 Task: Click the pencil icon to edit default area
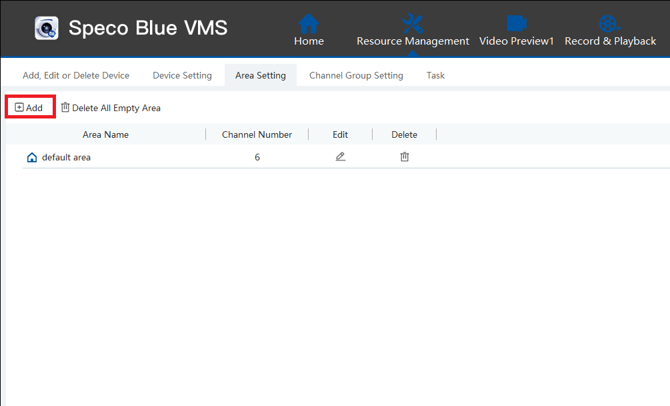(x=340, y=157)
